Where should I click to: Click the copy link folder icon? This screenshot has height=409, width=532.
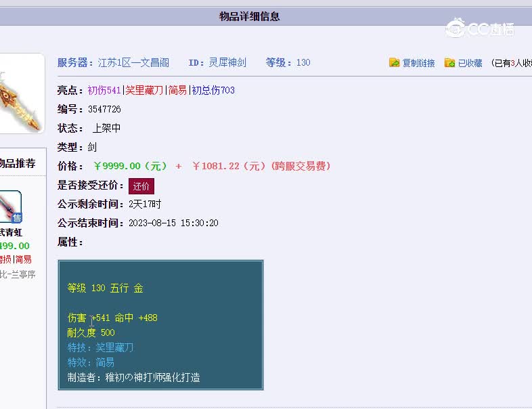[394, 62]
